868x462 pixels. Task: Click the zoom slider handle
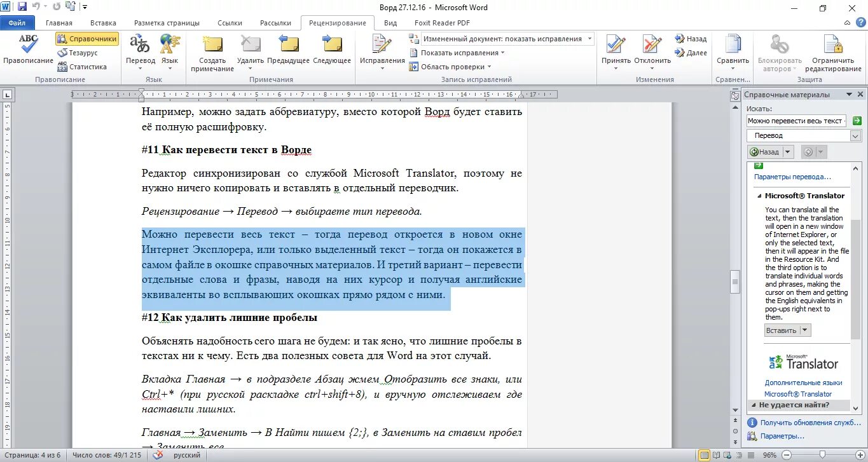tap(822, 455)
